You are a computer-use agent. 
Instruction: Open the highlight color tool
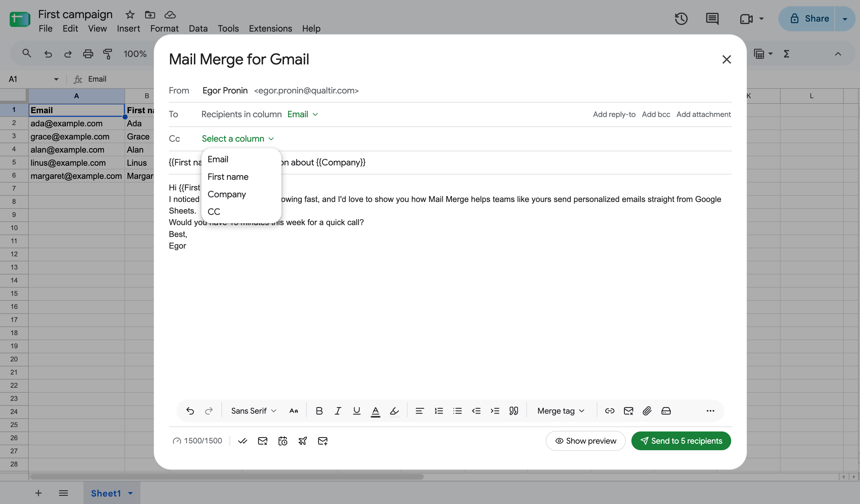[394, 411]
